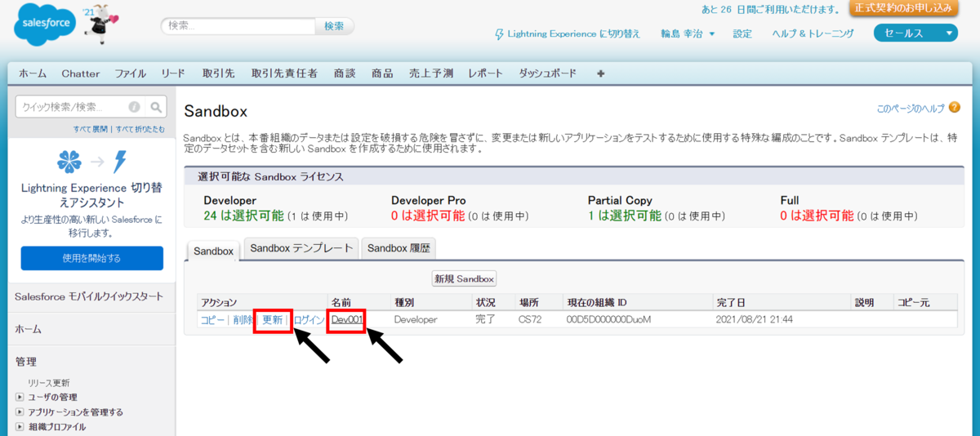980x436 pixels.
Task: Click the '21 mascot image
Action: click(x=100, y=24)
